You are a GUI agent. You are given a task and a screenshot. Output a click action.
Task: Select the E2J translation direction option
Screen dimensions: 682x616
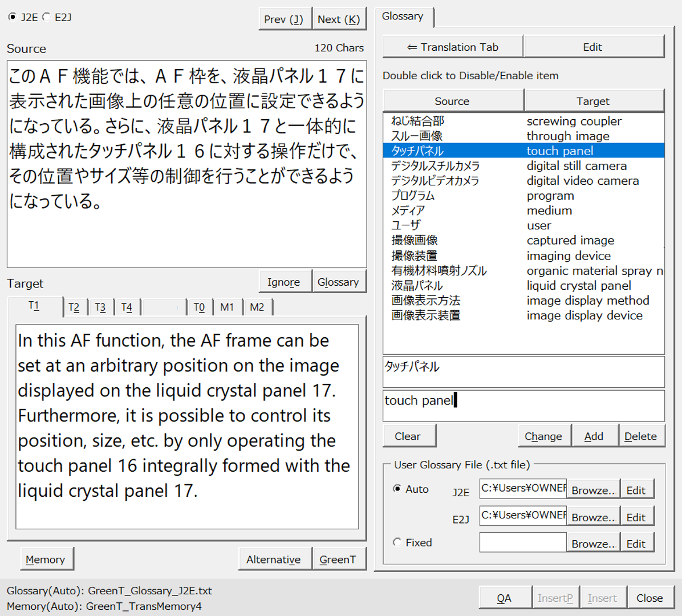tap(47, 17)
